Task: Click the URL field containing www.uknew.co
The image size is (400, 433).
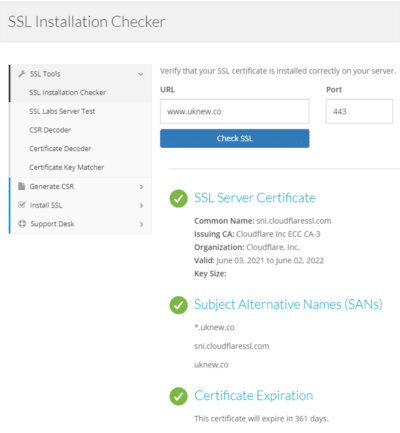Action: (235, 111)
